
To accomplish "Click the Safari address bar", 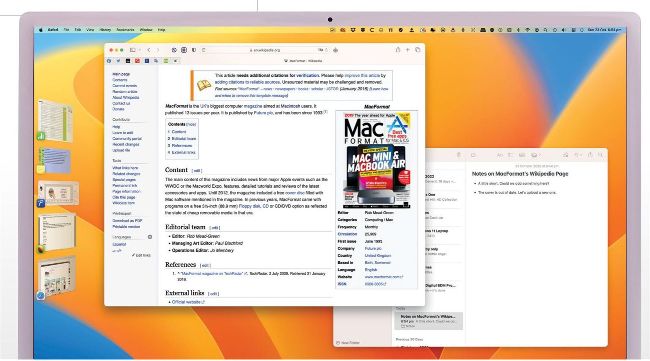I will pos(265,50).
